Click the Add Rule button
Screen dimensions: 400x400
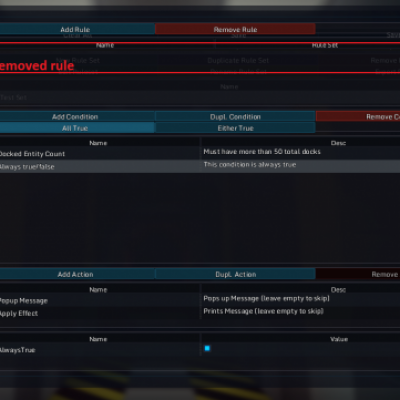pos(77,29)
